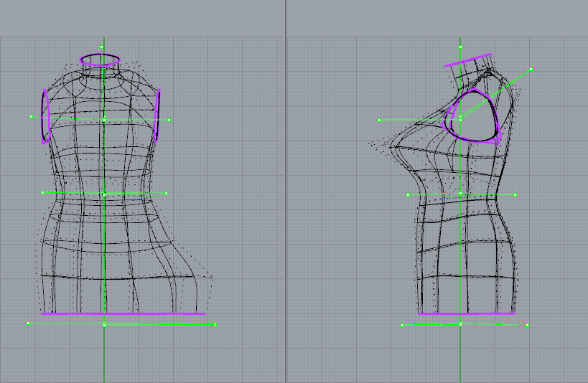Select center handle of side-view bottom line

[x=460, y=324]
